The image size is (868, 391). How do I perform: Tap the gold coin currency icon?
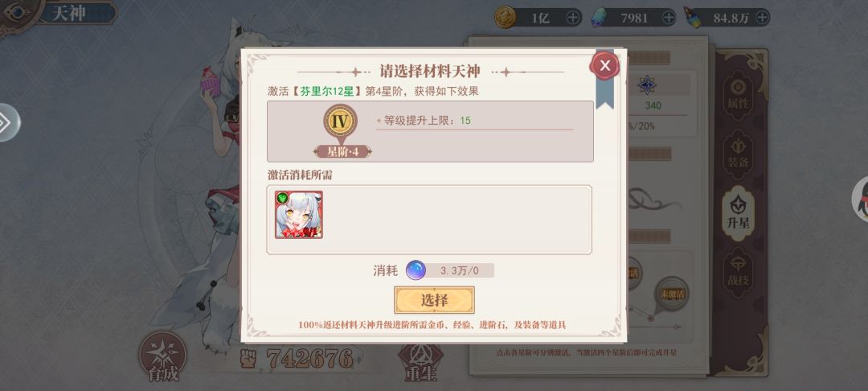tap(505, 17)
